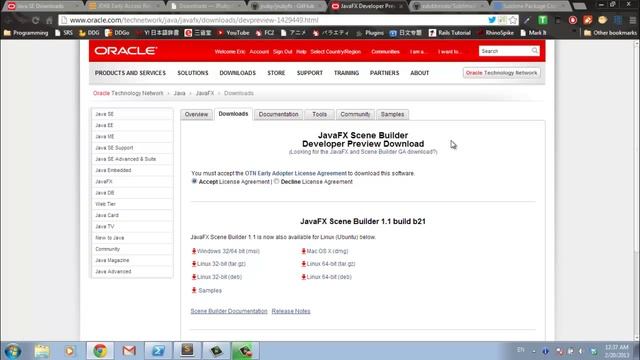The height and width of the screenshot is (360, 640).
Task: Switch to the Documentation tab
Action: 278,115
